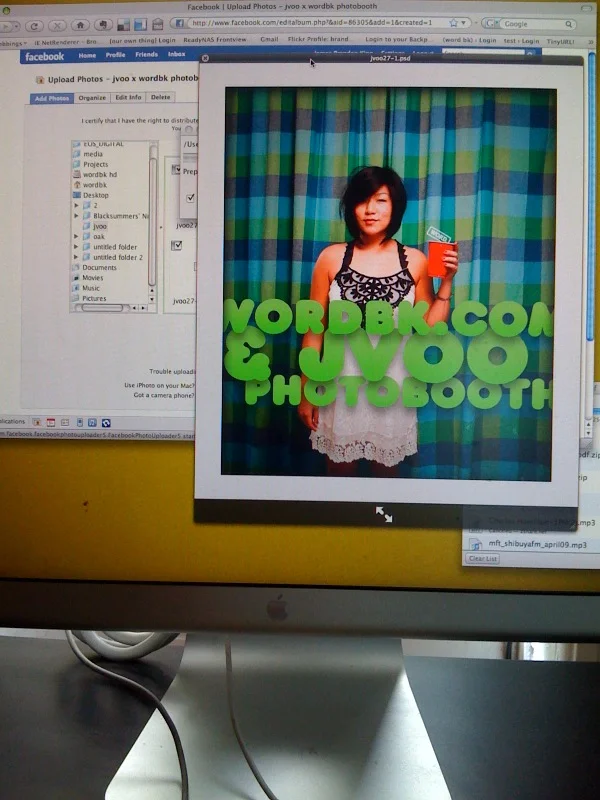This screenshot has width=600, height=800.
Task: Click the Google search field
Action: click(x=532, y=24)
